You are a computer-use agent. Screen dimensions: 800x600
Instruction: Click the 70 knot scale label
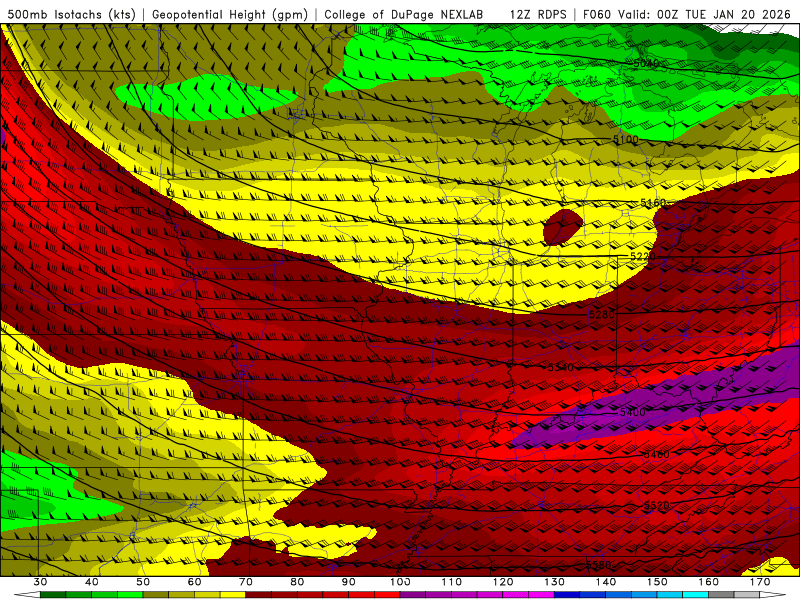pos(246,582)
